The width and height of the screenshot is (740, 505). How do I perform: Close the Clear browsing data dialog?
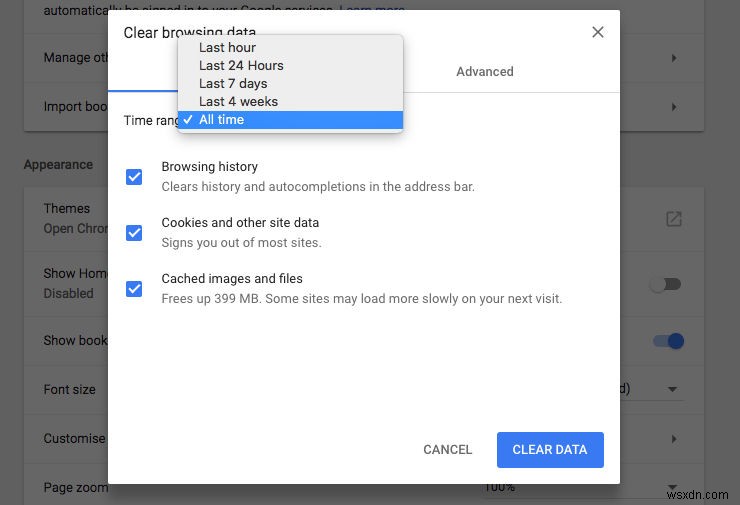pos(598,32)
